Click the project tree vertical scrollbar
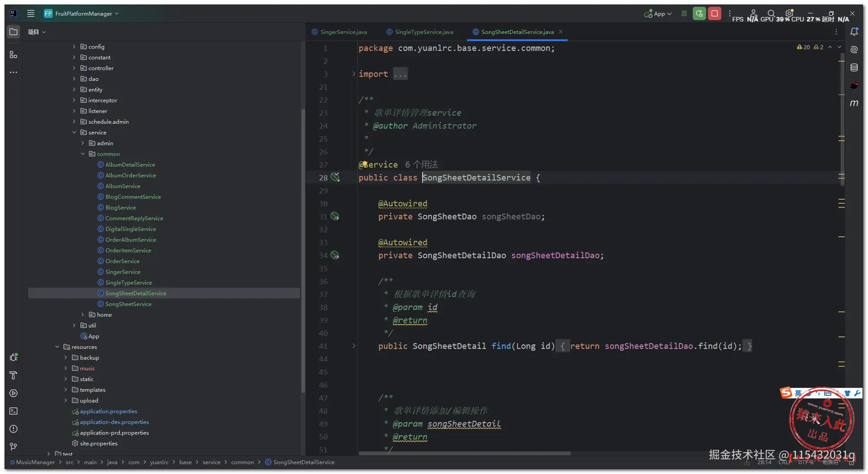The image size is (868, 474). tap(303, 250)
